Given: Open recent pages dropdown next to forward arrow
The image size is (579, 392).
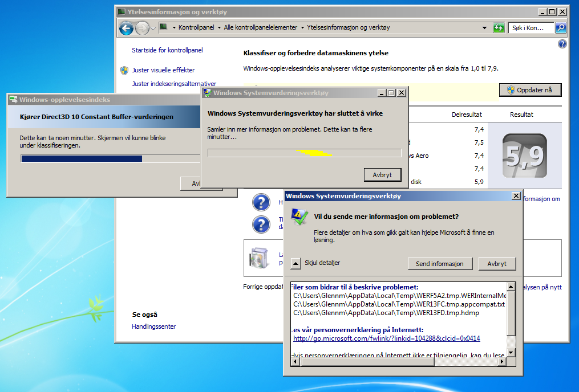Looking at the screenshot, I should click(153, 28).
